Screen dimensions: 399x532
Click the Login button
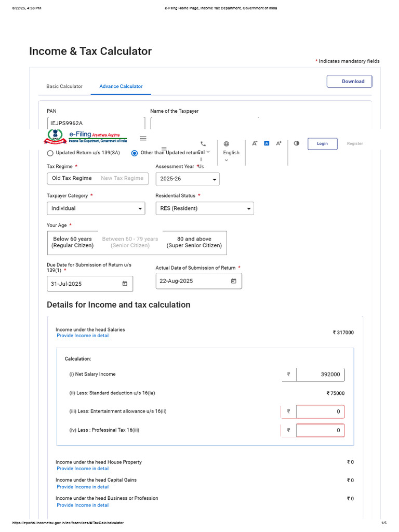pos(323,143)
